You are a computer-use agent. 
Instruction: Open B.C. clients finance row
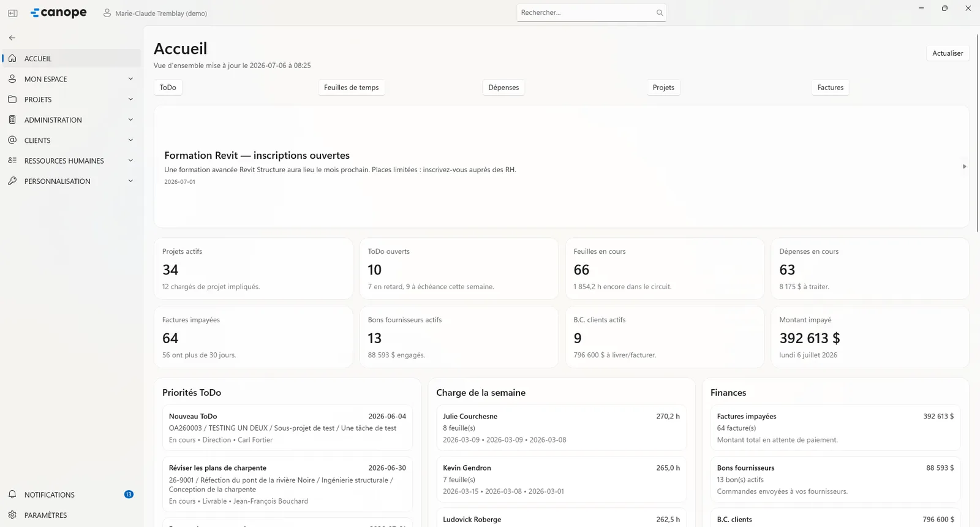coord(835,518)
